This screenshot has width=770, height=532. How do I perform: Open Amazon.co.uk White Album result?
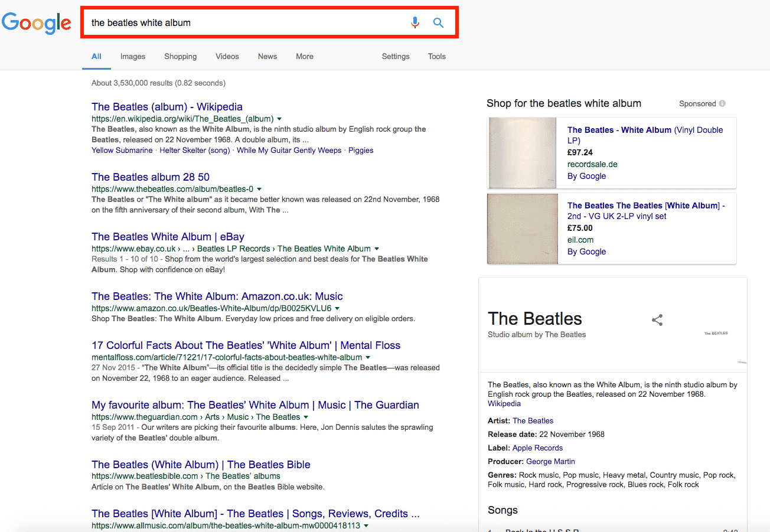pyautogui.click(x=217, y=296)
